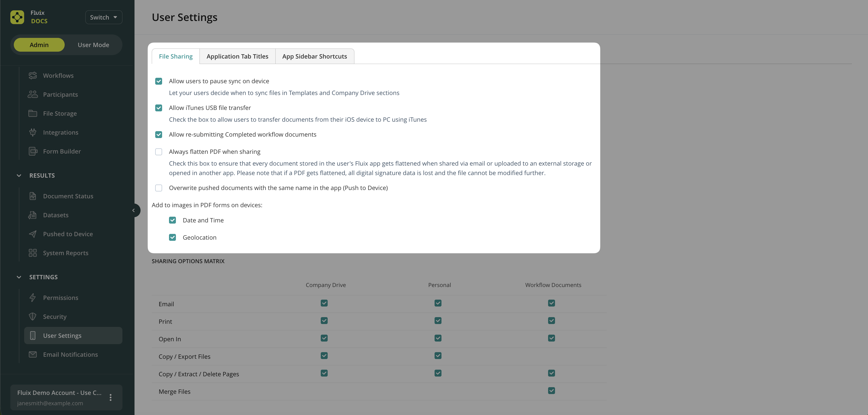Click the Security shield icon

(x=33, y=316)
